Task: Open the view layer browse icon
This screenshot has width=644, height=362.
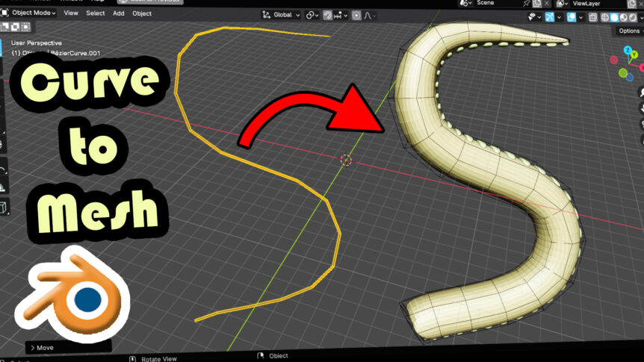Action: pos(562,4)
